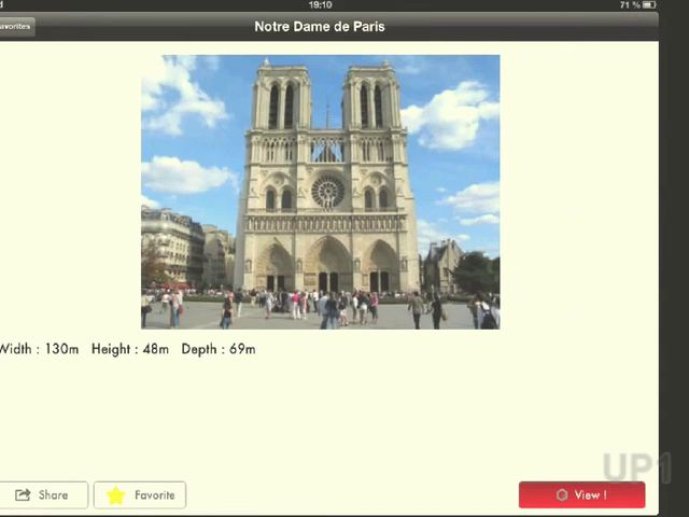The image size is (689, 517).
Task: Tap the Favorite button
Action: 140,495
